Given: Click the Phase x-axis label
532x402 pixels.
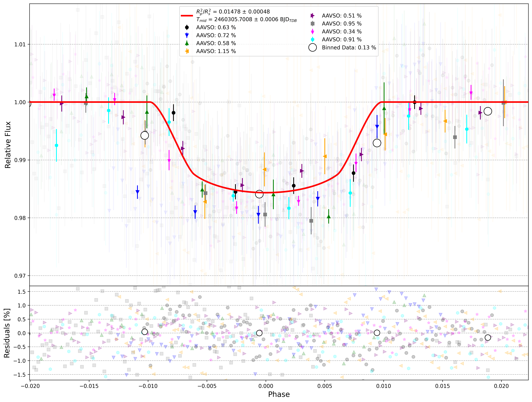Looking at the screenshot, I should tap(279, 394).
